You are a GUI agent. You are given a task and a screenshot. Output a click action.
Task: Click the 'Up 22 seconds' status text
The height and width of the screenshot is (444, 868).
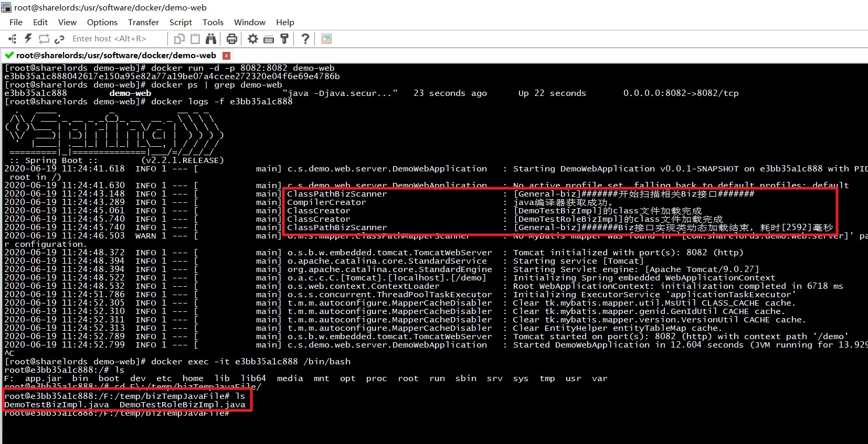point(552,93)
